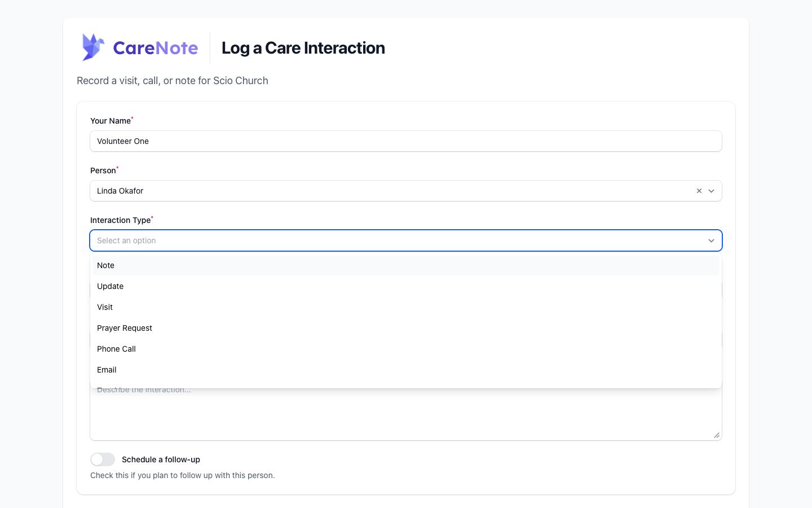This screenshot has width=812, height=508.
Task: Click the Scio Church subtitle text
Action: point(173,81)
